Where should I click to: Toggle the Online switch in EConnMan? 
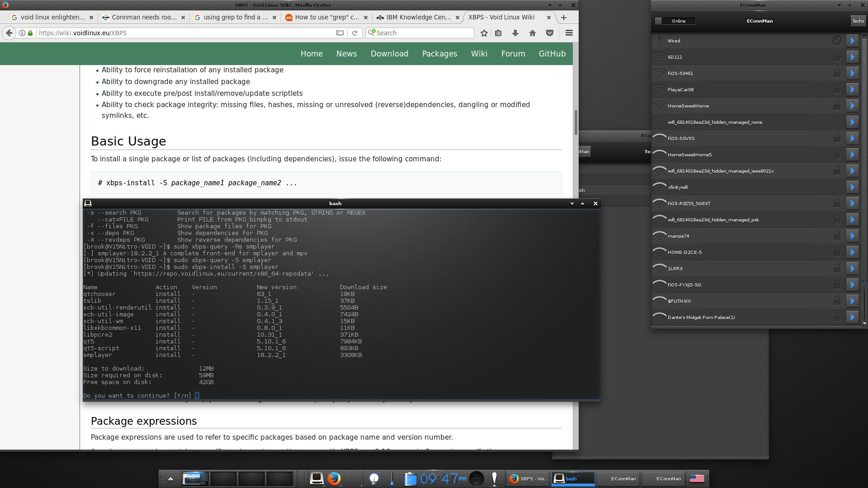pyautogui.click(x=675, y=21)
